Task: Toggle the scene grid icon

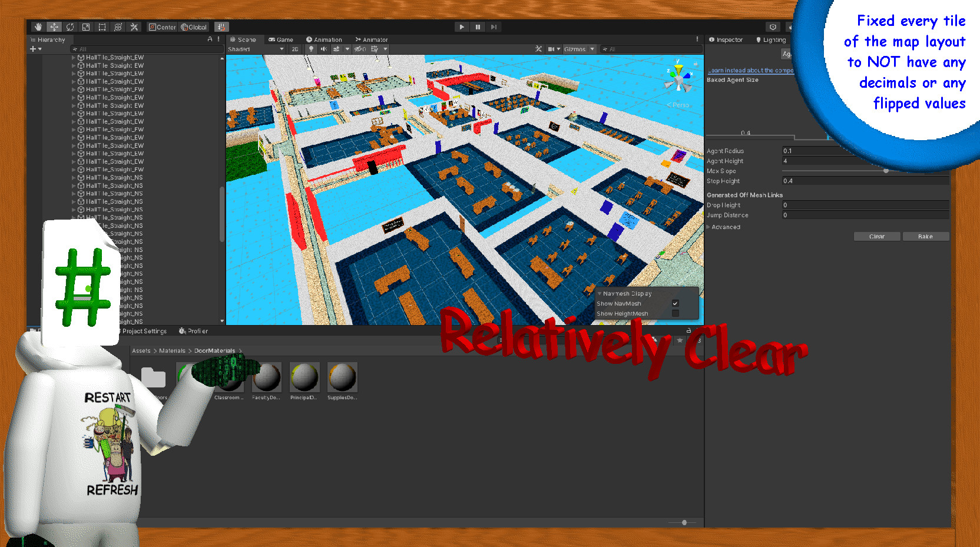Action: click(x=375, y=49)
